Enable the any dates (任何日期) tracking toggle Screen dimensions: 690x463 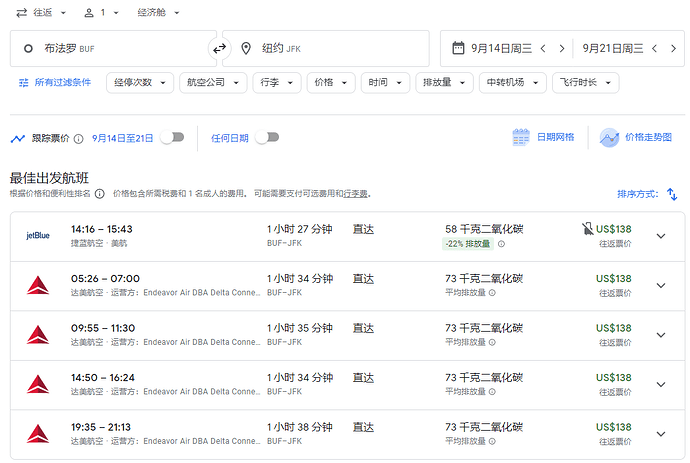tap(266, 138)
